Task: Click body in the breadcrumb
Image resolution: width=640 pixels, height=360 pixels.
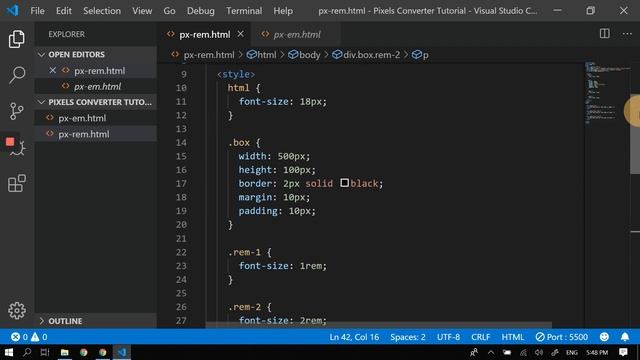Action: click(304, 55)
